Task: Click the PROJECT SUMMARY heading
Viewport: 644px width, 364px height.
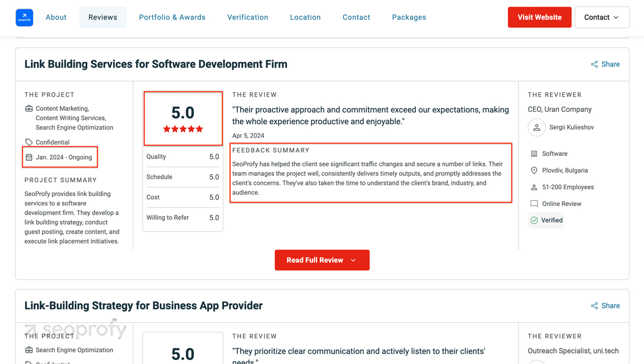Action: (x=60, y=180)
